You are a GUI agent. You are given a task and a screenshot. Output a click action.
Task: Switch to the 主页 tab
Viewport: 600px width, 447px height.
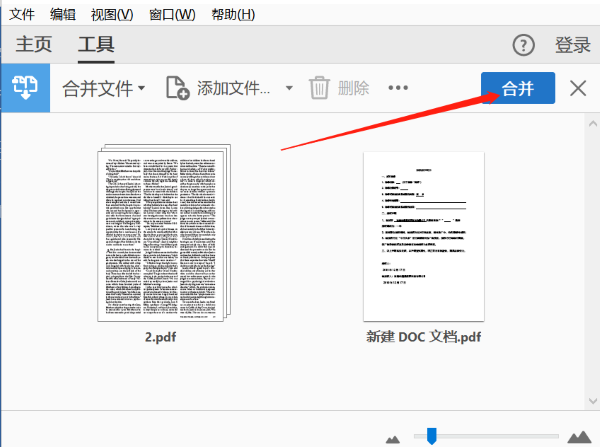click(x=34, y=44)
